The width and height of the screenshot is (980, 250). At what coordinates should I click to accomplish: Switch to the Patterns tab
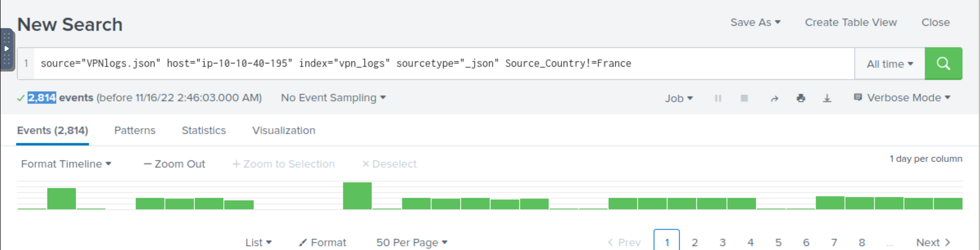pyautogui.click(x=135, y=130)
